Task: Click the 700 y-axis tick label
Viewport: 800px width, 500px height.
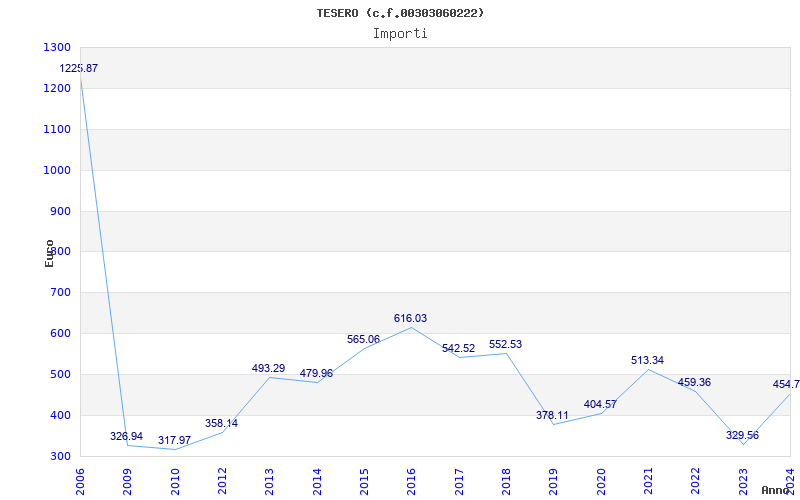Action: tap(60, 293)
